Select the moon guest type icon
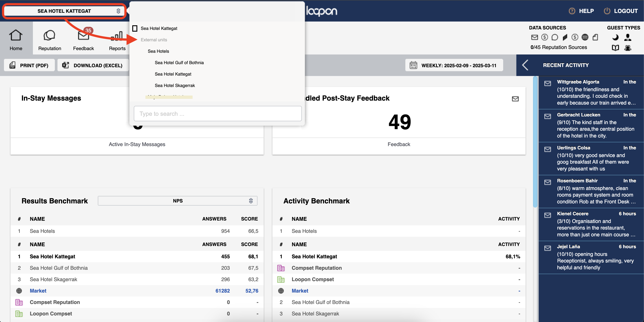This screenshot has width=644, height=322. click(x=615, y=37)
